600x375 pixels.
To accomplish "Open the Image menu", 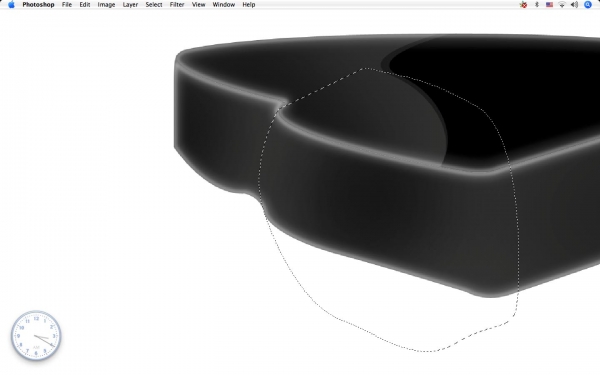I will click(106, 5).
